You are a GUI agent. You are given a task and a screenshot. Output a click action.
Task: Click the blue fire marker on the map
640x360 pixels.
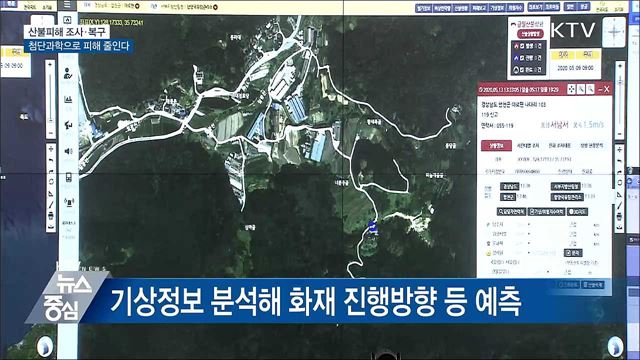[372, 227]
